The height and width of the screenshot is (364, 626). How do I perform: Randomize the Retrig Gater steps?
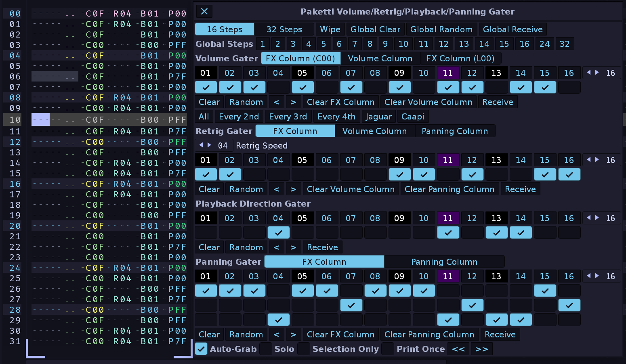coord(246,189)
